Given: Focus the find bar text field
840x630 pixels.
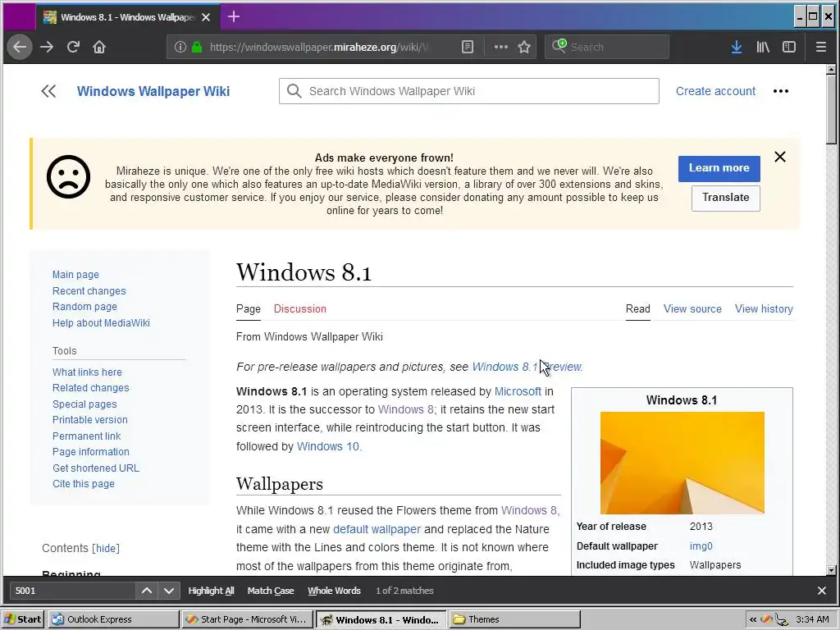Looking at the screenshot, I should [72, 591].
